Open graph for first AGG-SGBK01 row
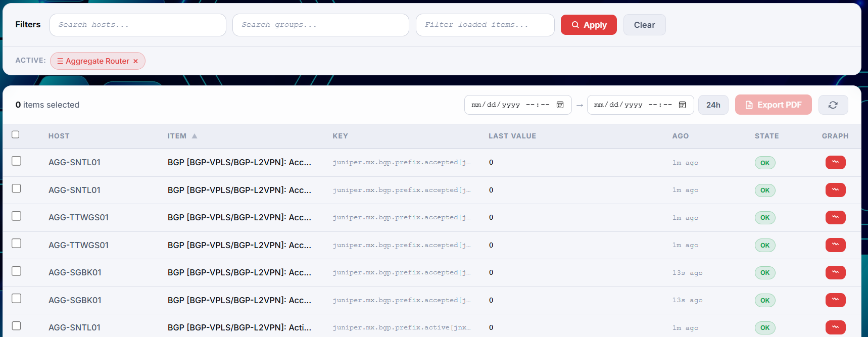 836,272
